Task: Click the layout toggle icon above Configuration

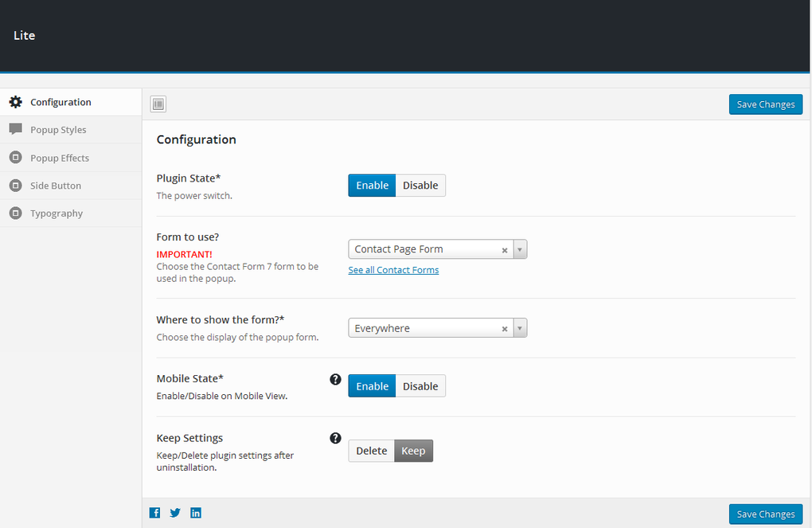Action: [158, 104]
